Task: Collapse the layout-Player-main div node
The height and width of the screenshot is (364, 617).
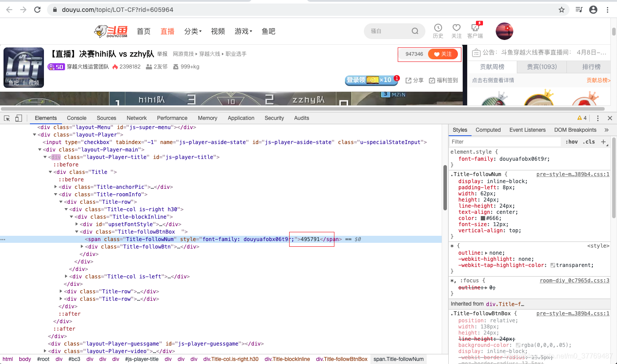Action: point(40,150)
